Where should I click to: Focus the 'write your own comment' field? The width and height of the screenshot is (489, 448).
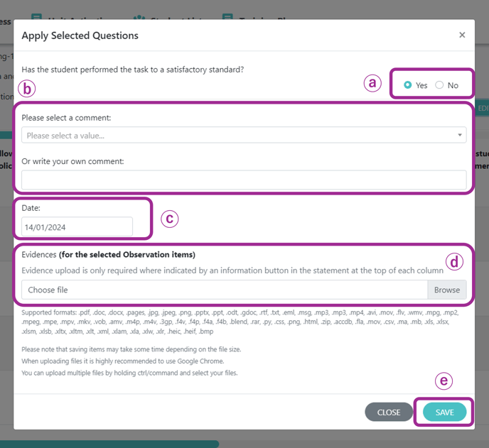pos(244,180)
